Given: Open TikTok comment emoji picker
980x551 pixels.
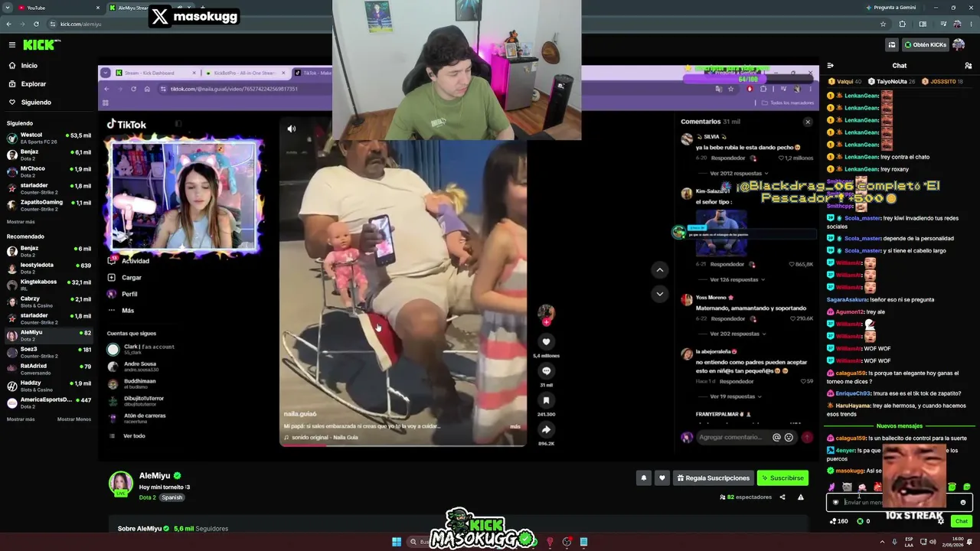Looking at the screenshot, I should click(x=789, y=438).
